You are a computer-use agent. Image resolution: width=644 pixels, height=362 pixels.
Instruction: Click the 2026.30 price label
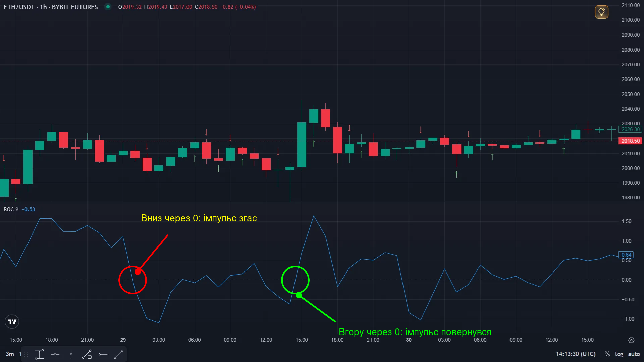(630, 129)
